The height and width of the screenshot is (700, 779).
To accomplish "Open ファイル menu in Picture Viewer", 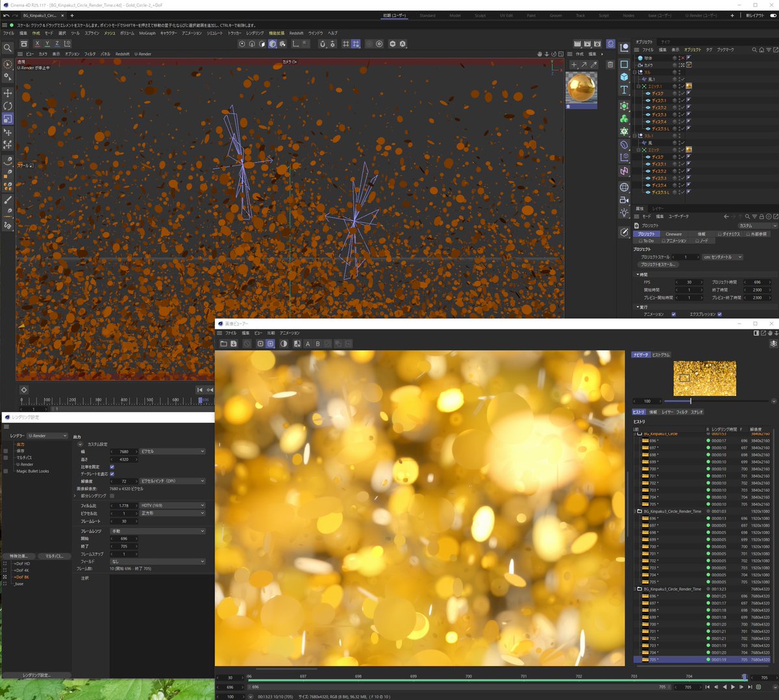I will coord(231,333).
